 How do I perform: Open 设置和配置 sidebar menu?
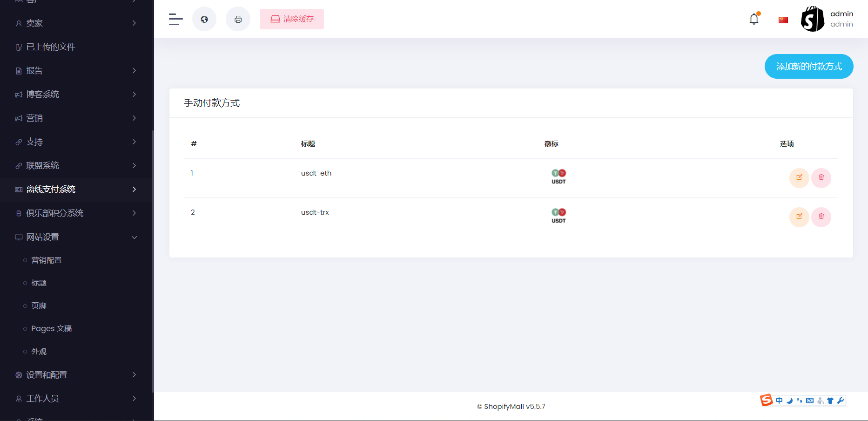tap(76, 375)
